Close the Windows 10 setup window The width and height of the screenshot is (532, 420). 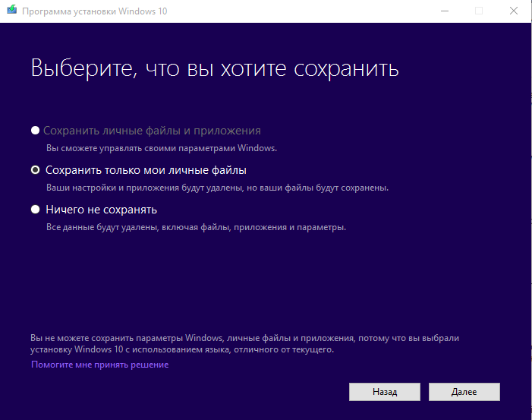pyautogui.click(x=514, y=11)
